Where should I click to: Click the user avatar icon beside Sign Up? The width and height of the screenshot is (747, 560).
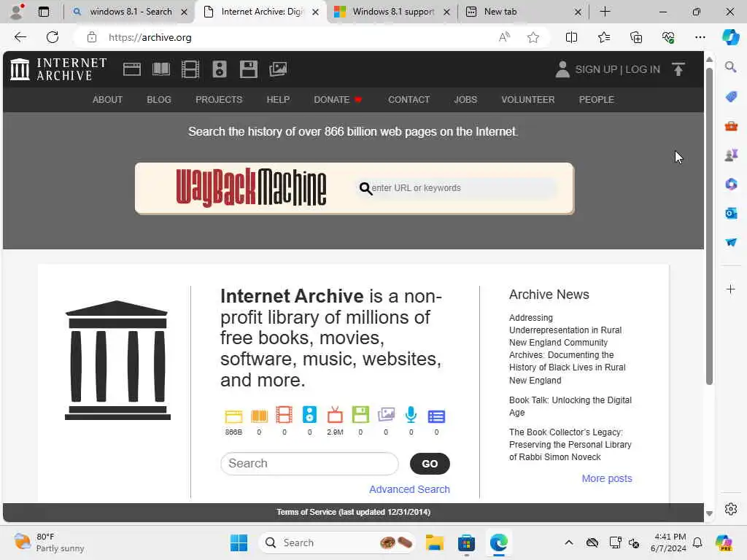tap(562, 69)
